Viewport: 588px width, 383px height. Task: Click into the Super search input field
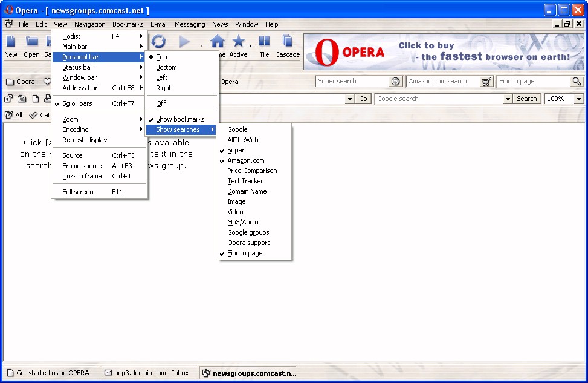tap(352, 82)
